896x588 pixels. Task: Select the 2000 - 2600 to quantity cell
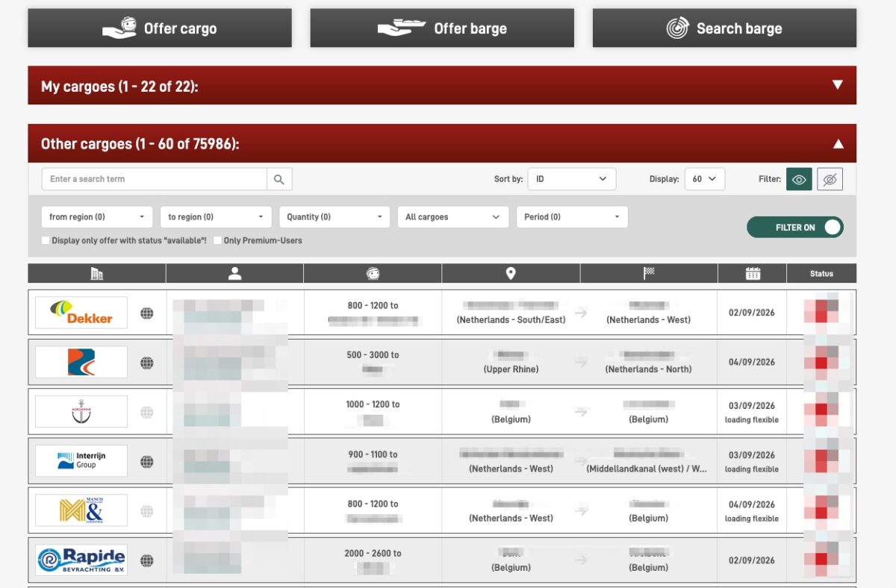coord(373,560)
